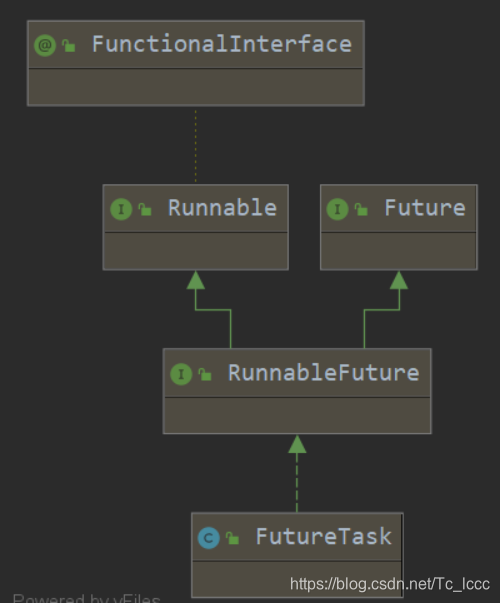Click the interface icon of RunnableFuture
This screenshot has width=500, height=603.
click(x=181, y=374)
